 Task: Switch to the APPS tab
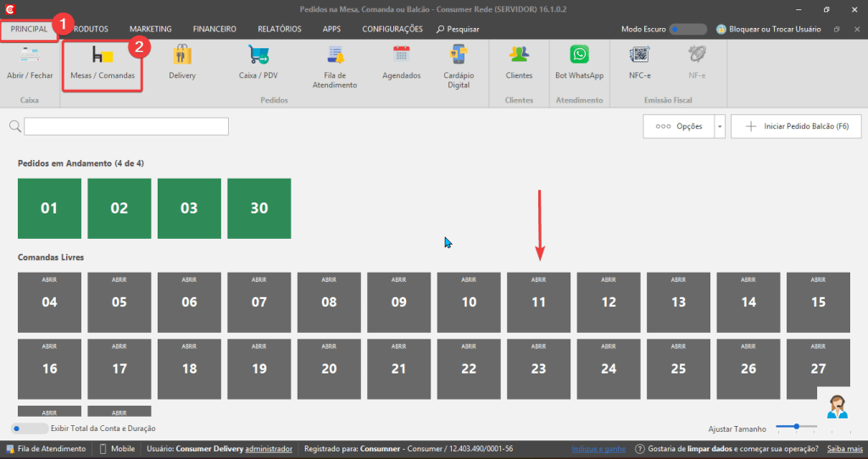(x=331, y=30)
